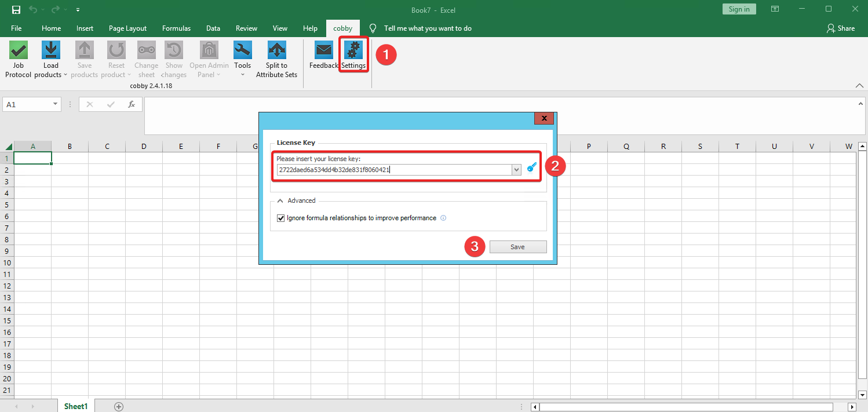Click the Show changes icon
The image size is (868, 412).
(174, 50)
